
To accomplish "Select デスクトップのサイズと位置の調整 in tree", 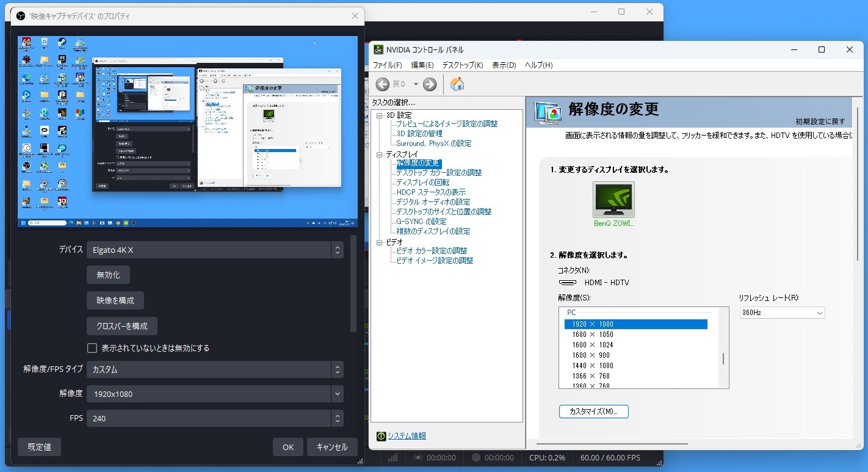I will tap(444, 212).
